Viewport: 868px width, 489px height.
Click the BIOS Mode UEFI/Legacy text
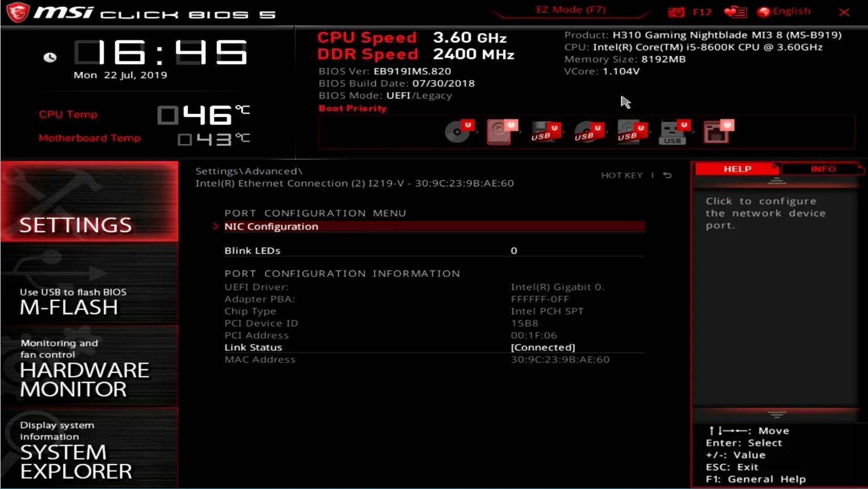coord(385,96)
